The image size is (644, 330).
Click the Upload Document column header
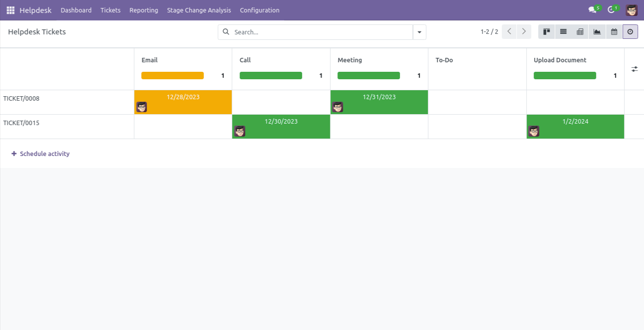click(560, 60)
